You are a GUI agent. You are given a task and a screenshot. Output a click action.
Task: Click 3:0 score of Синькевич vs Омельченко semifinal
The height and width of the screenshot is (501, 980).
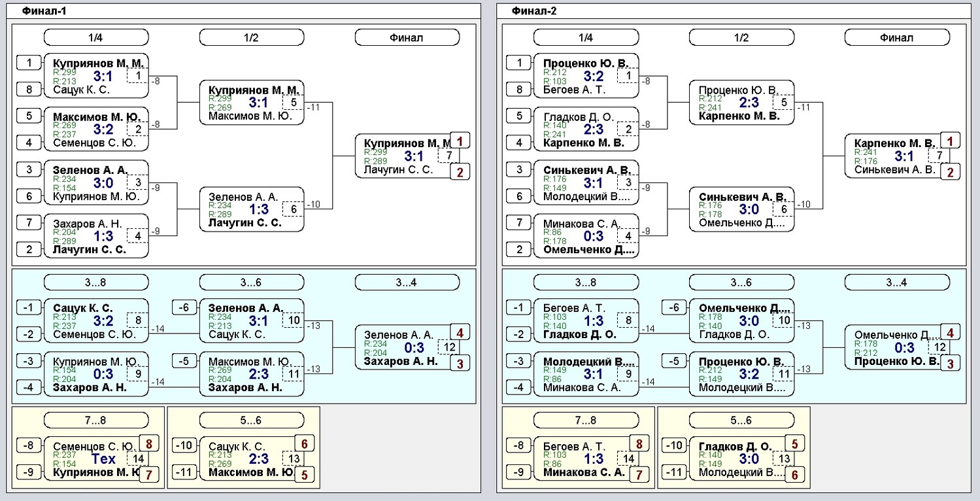coord(750,209)
